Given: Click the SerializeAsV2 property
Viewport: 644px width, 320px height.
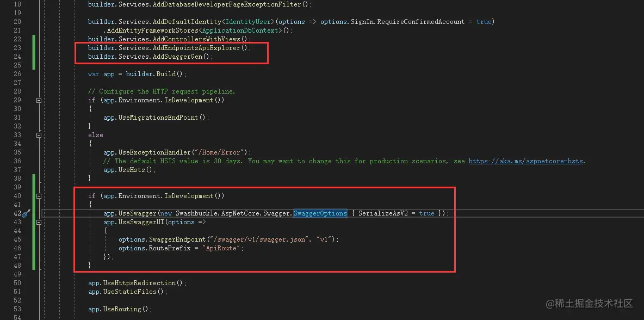Looking at the screenshot, I should click(x=383, y=213).
